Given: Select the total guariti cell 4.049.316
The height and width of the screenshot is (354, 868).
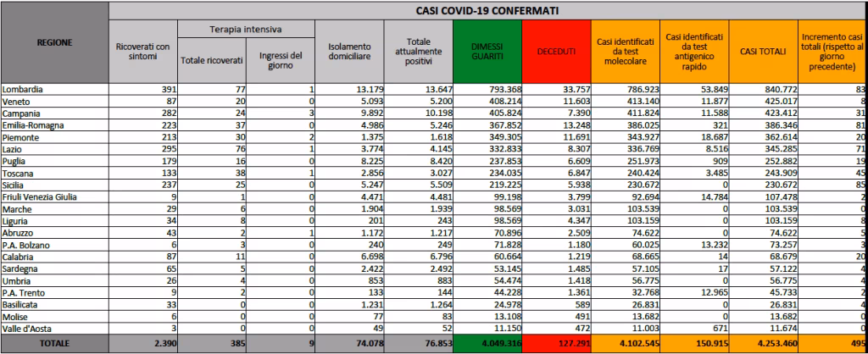Looking at the screenshot, I should click(x=487, y=345).
